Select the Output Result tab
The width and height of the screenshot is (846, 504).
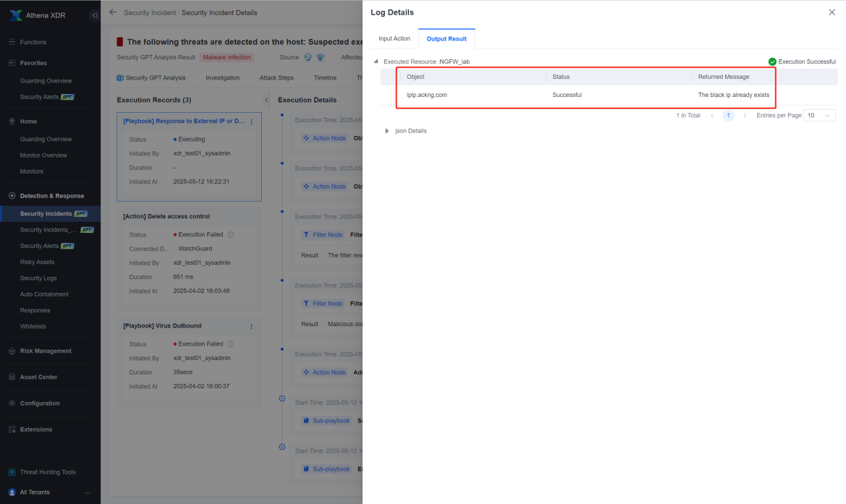[x=447, y=39]
